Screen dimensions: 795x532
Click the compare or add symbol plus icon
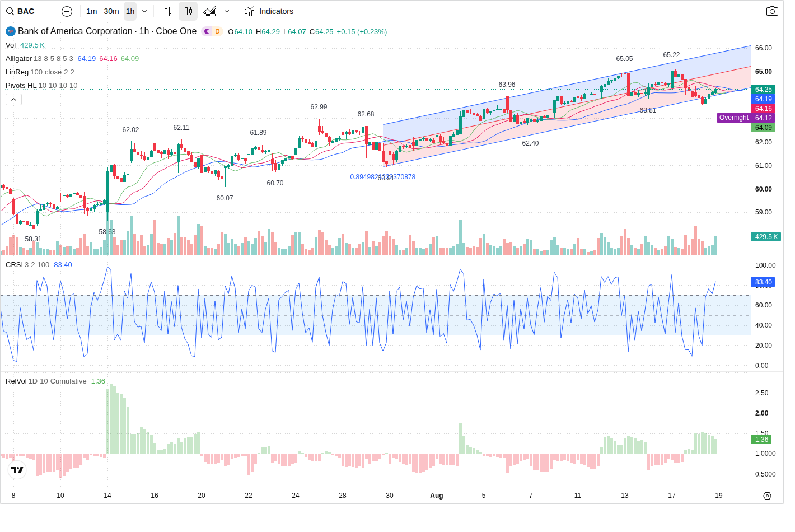(67, 11)
